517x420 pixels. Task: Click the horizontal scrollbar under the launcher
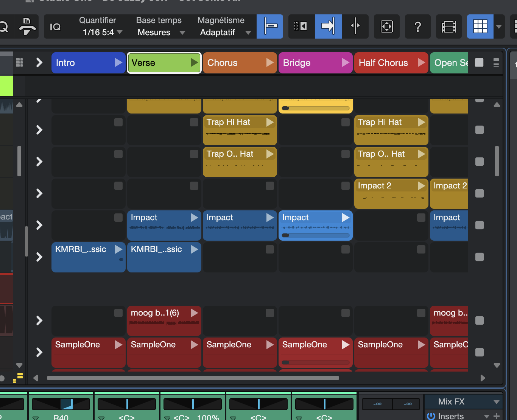click(x=193, y=378)
